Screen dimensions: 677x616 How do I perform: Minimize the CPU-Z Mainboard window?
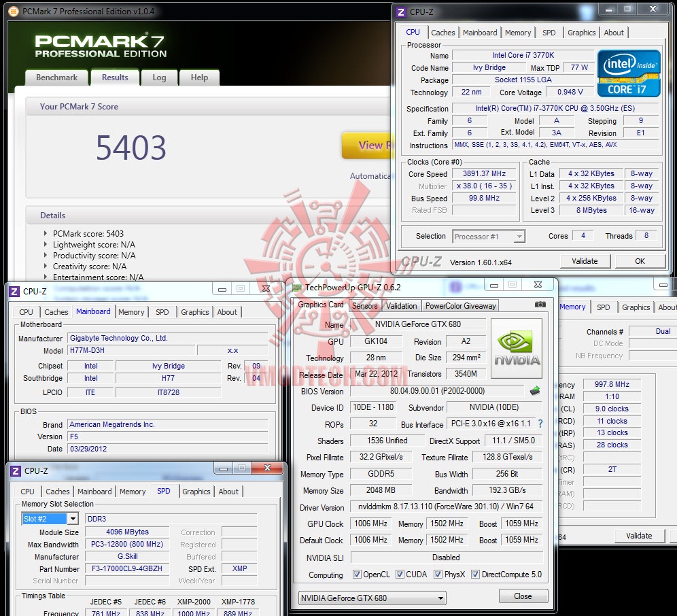point(222,290)
